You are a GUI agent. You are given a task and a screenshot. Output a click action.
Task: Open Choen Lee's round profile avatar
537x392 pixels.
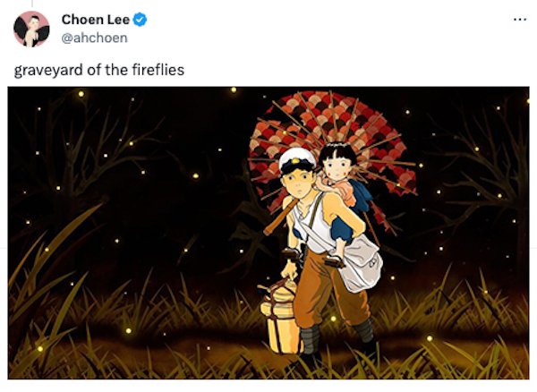[31, 29]
